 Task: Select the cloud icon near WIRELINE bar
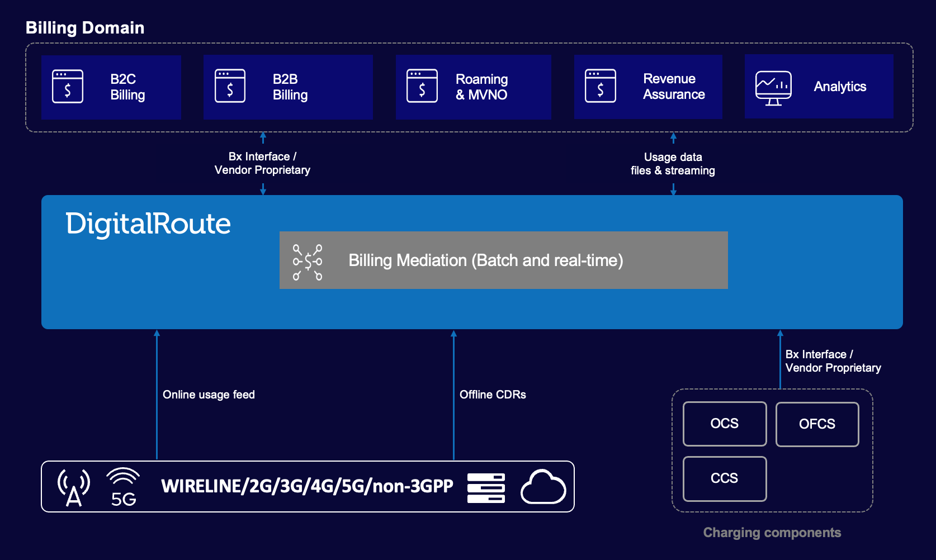click(543, 486)
